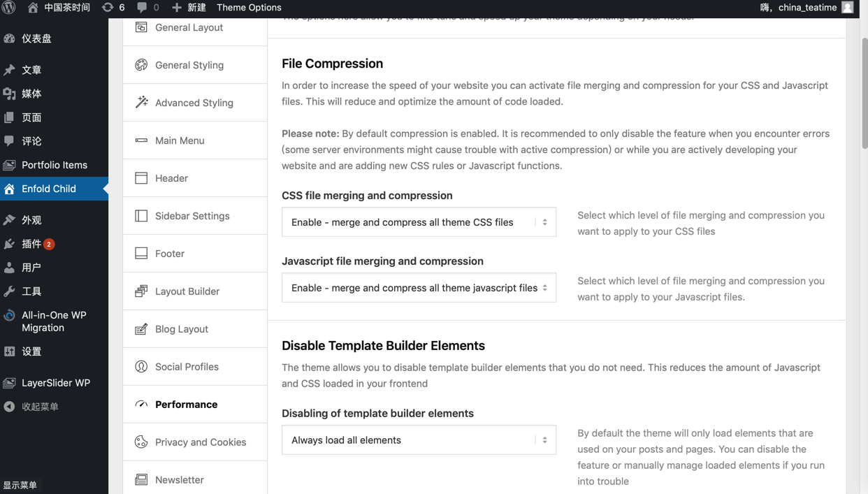Open Portfolio Items in sidebar
868x494 pixels.
pyautogui.click(x=55, y=165)
